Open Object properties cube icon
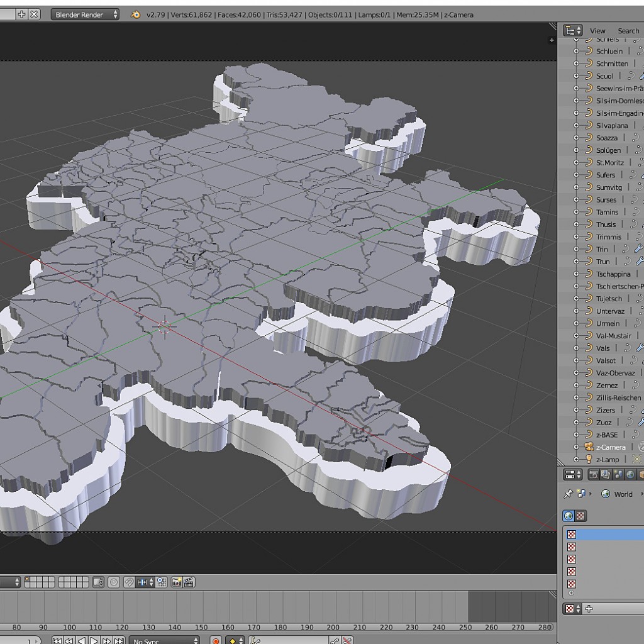Image resolution: width=644 pixels, height=644 pixels. coord(641,475)
